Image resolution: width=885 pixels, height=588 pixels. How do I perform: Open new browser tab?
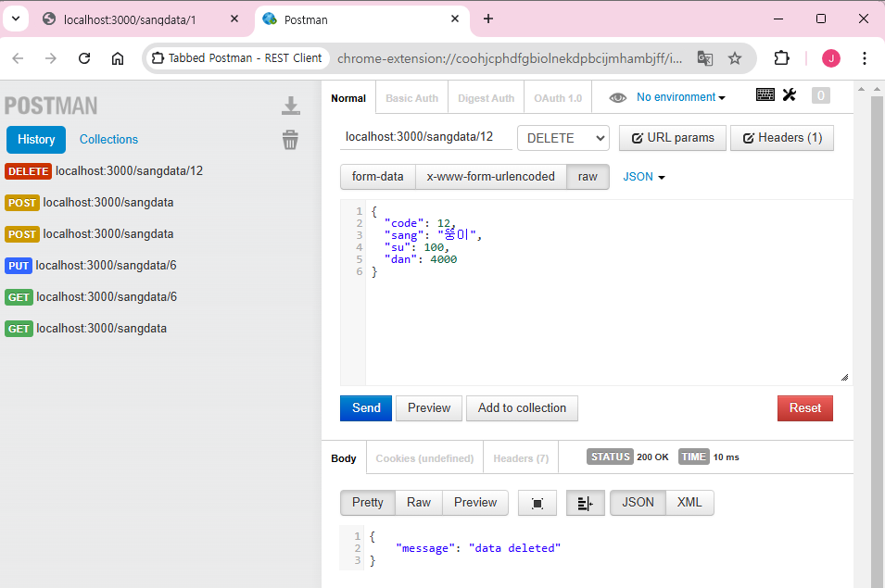click(x=488, y=19)
